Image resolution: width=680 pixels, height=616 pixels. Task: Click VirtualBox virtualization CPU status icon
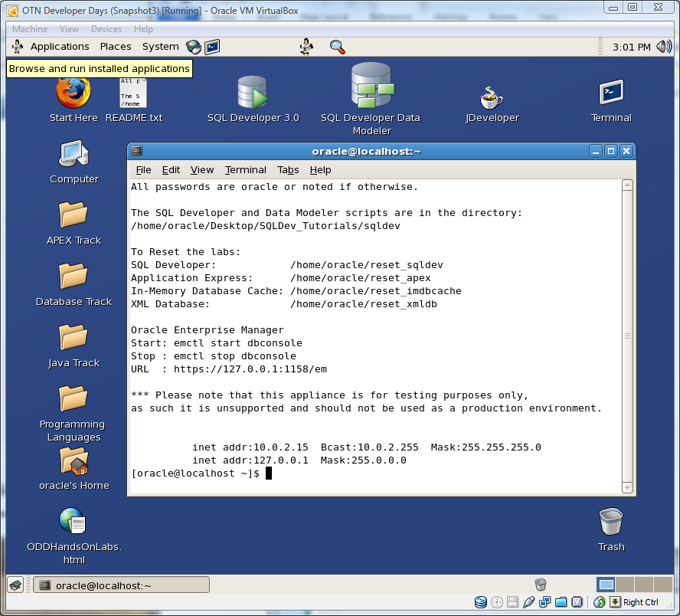pos(577,602)
